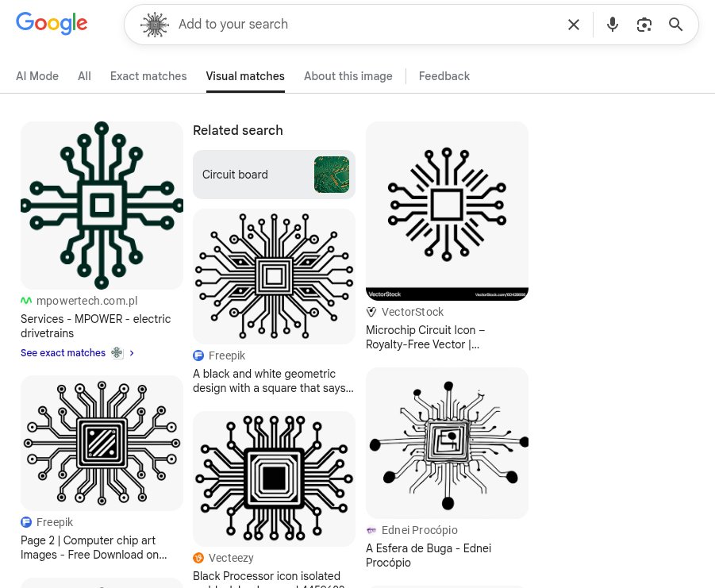Open the VectorStock microchip circuit image
Viewport: 715px width, 588px height.
(447, 211)
